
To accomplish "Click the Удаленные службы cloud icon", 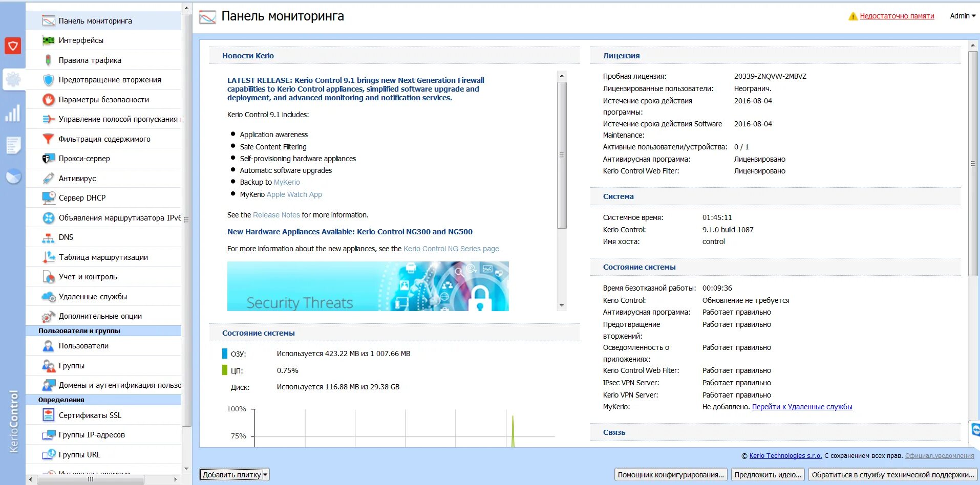I will tap(48, 297).
